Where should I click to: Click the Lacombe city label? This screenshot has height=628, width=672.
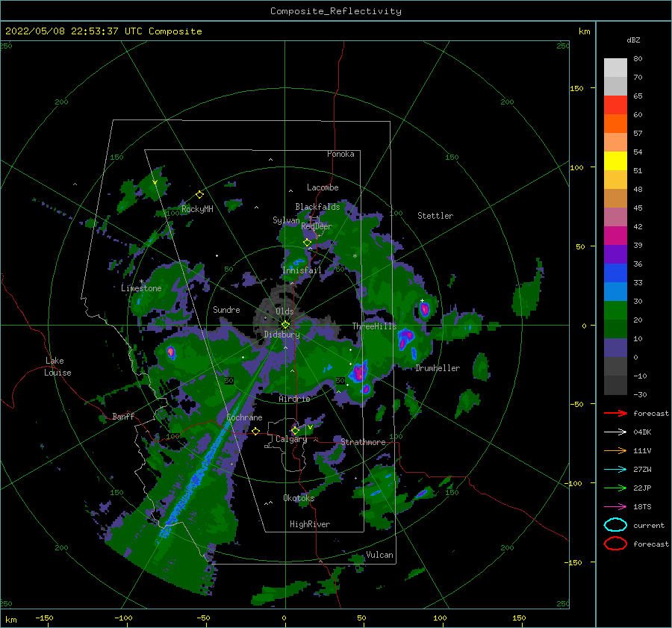[x=323, y=187]
